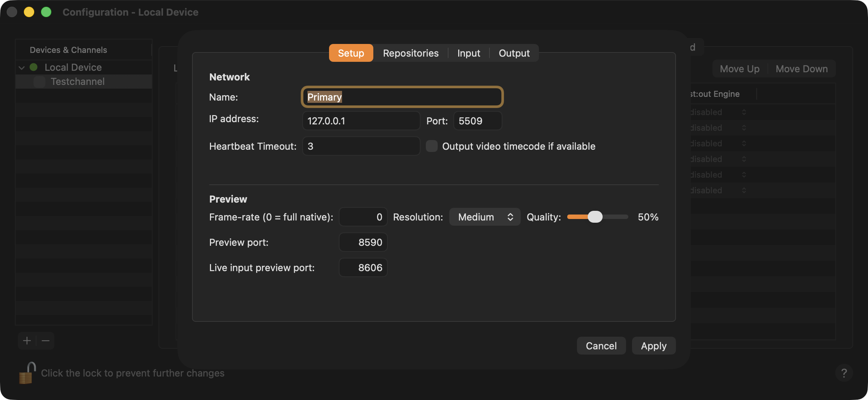Switch to the Output tab
868x400 pixels.
click(x=514, y=53)
